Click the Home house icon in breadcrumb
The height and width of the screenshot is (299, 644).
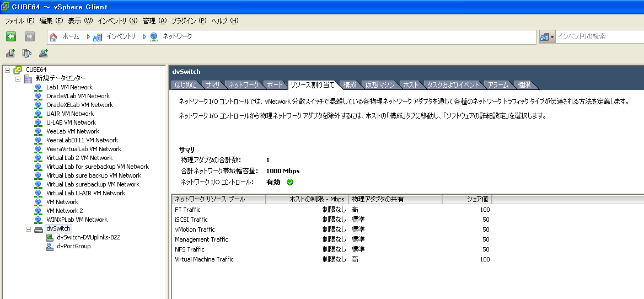pos(53,37)
